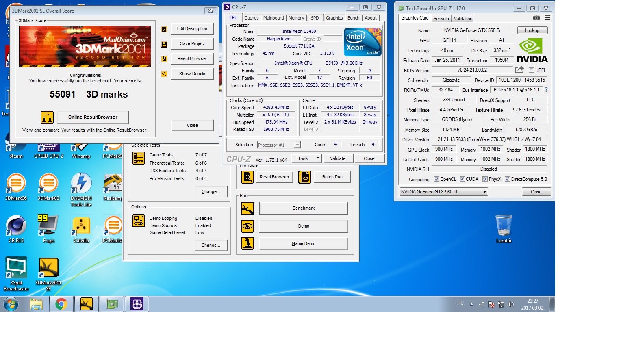Click the Selected Tests checklist icon
Image resolution: width=634 pixels, height=364 pixels.
[139, 158]
